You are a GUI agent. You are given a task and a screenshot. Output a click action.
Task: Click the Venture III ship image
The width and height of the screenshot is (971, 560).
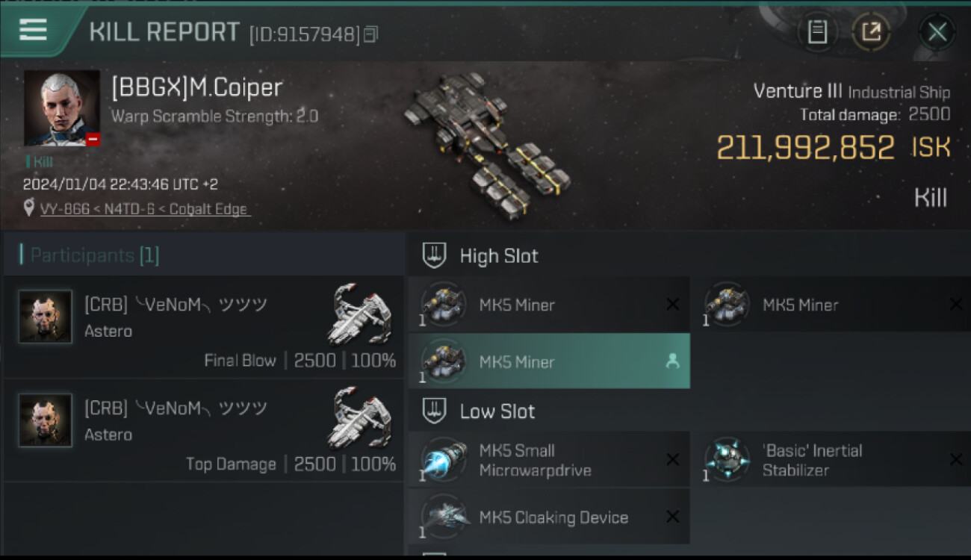click(487, 144)
